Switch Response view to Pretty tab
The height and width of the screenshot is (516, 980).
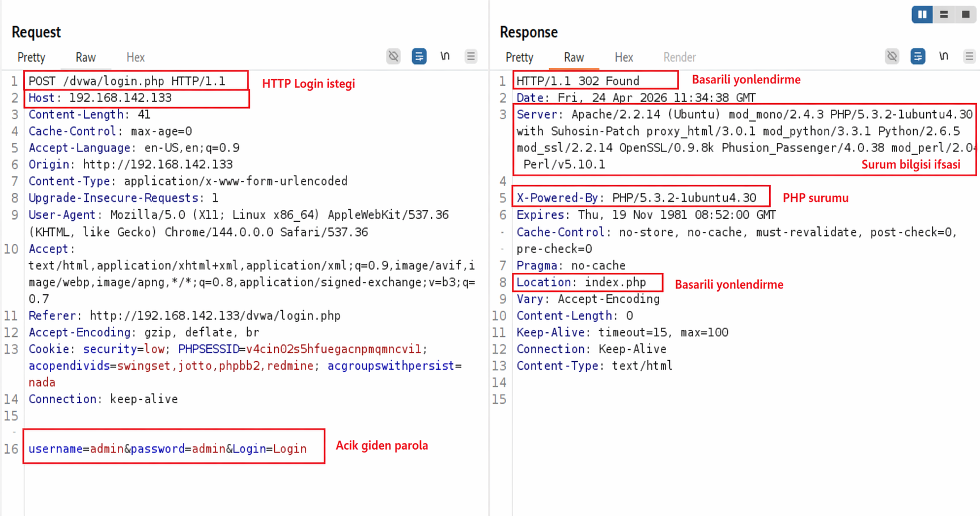point(519,57)
